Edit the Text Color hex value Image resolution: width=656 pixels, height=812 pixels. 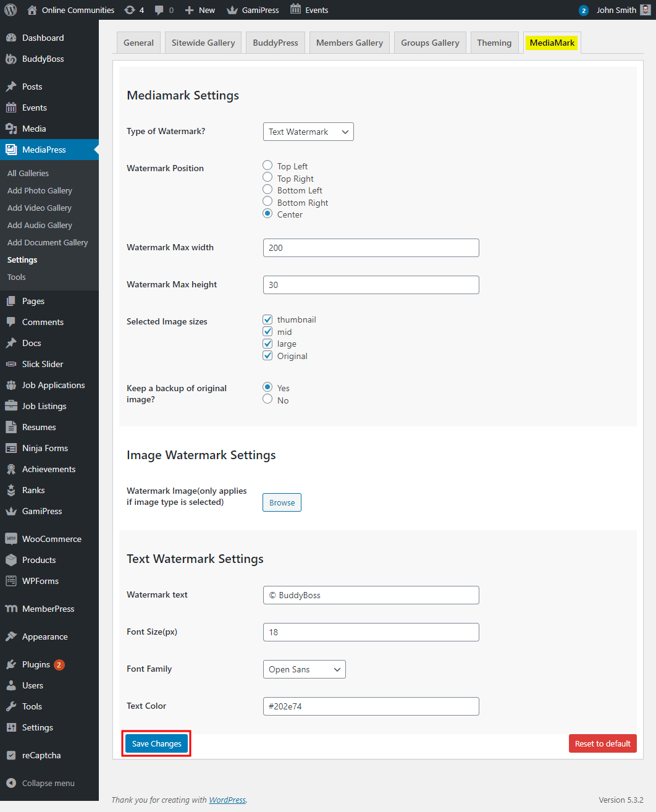pos(371,706)
